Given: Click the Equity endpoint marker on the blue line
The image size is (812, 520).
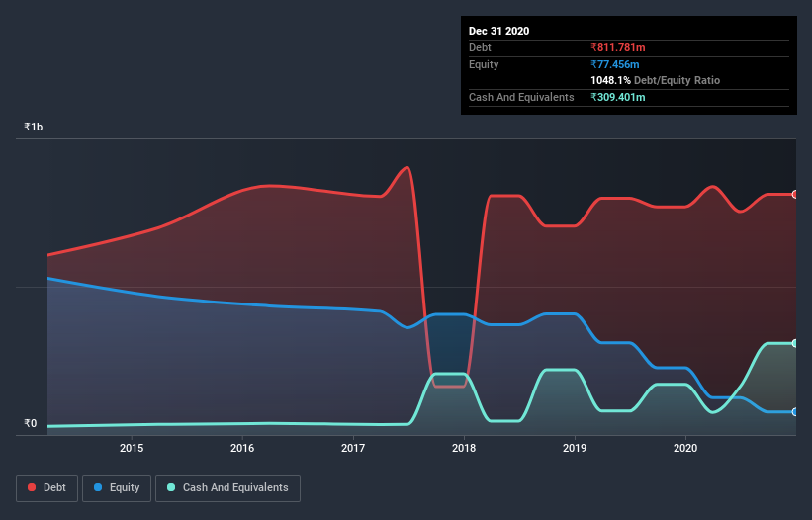Looking at the screenshot, I should 795,412.
